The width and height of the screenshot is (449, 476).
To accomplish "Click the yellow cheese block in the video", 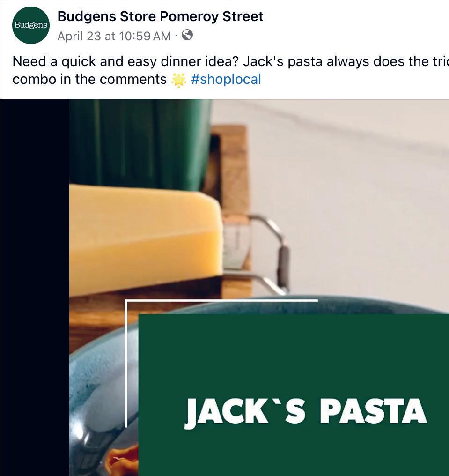I will (x=146, y=240).
